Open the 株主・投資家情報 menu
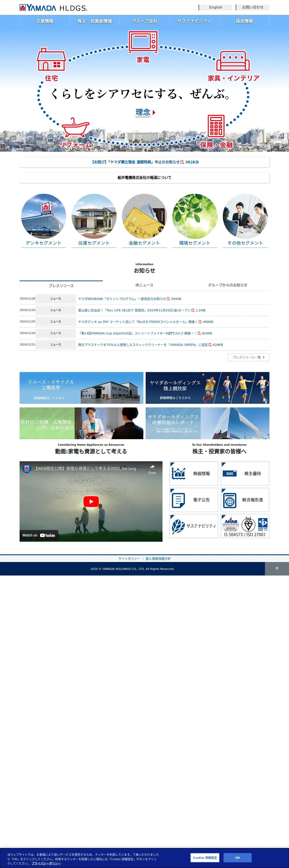 tap(95, 21)
